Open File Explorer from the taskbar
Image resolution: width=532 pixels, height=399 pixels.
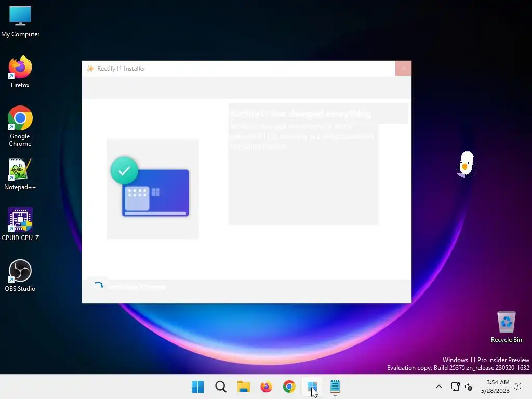tap(243, 387)
